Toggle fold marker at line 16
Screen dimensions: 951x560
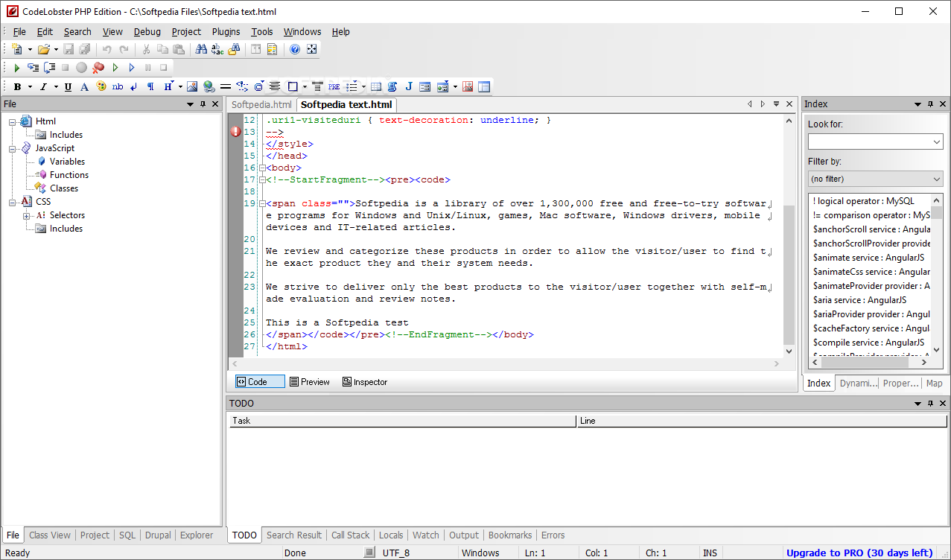(261, 168)
